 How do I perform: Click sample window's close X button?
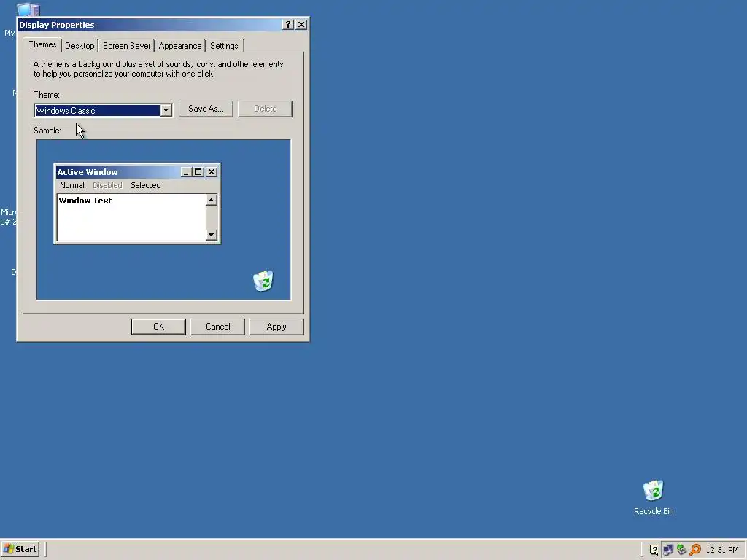tap(212, 172)
